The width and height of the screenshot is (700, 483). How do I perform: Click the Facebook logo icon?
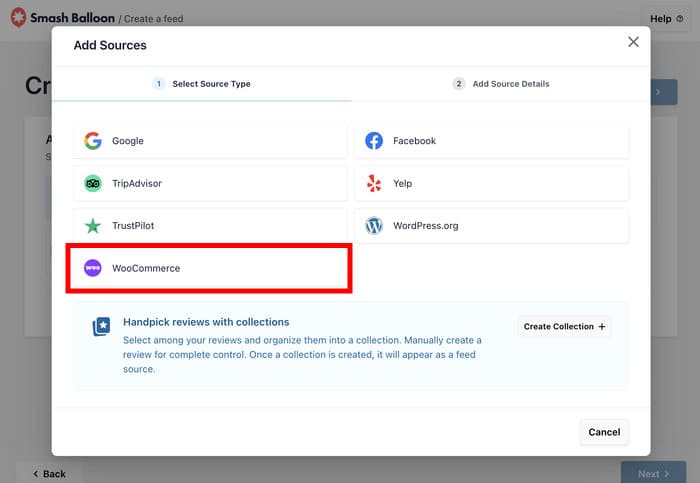[374, 141]
